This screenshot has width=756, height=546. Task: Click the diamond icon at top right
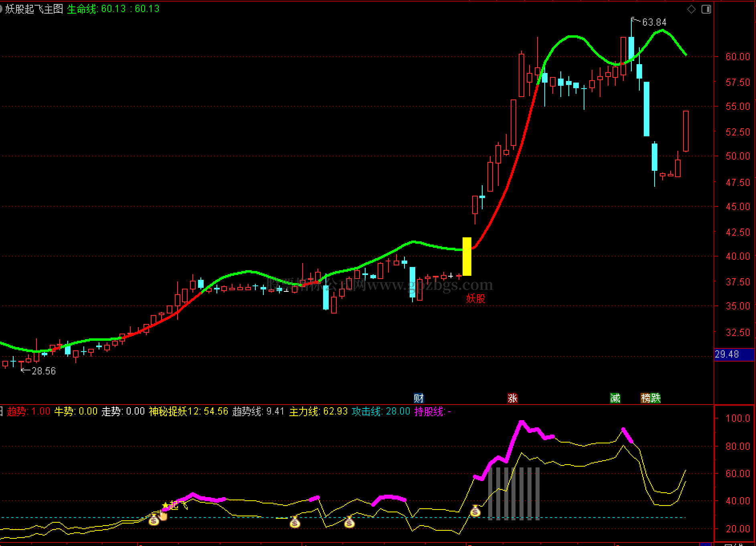coord(691,9)
